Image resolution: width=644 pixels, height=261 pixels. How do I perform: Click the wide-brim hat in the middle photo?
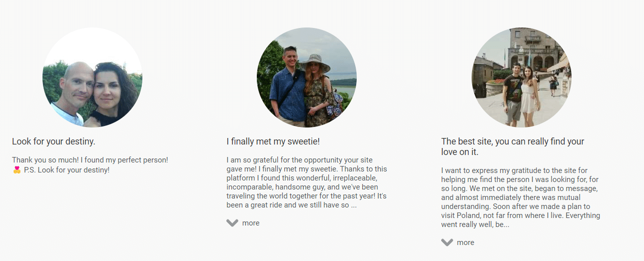(314, 62)
